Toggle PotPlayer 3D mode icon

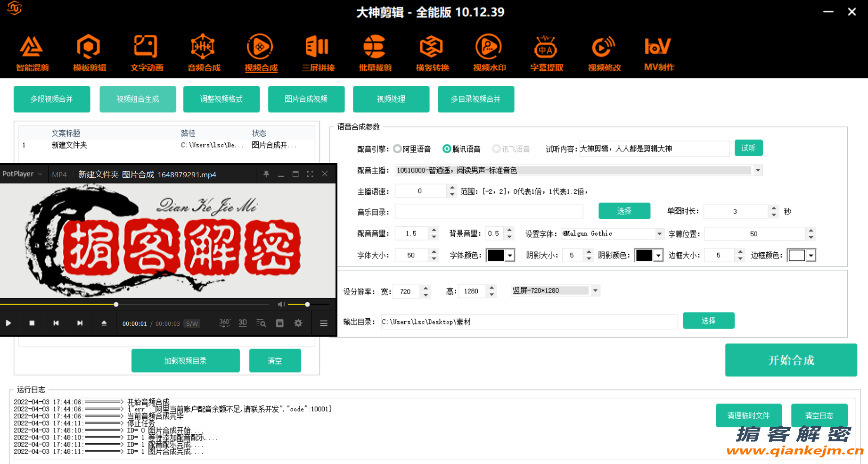243,323
